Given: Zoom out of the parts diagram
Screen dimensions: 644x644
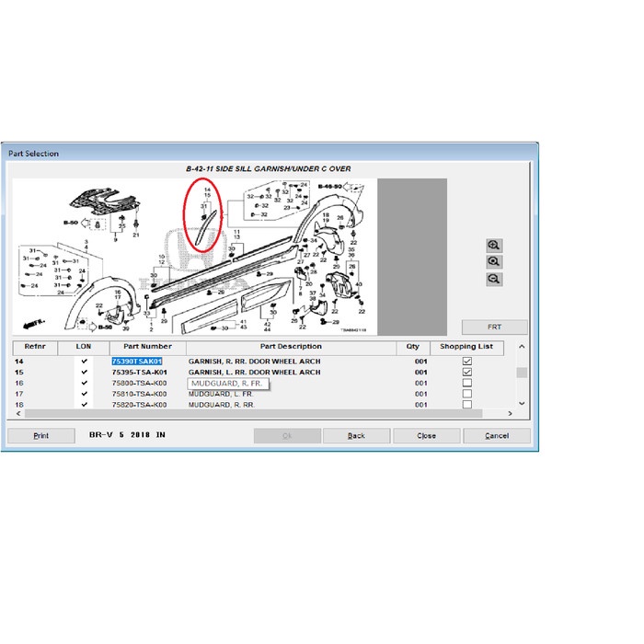Looking at the screenshot, I should (494, 280).
